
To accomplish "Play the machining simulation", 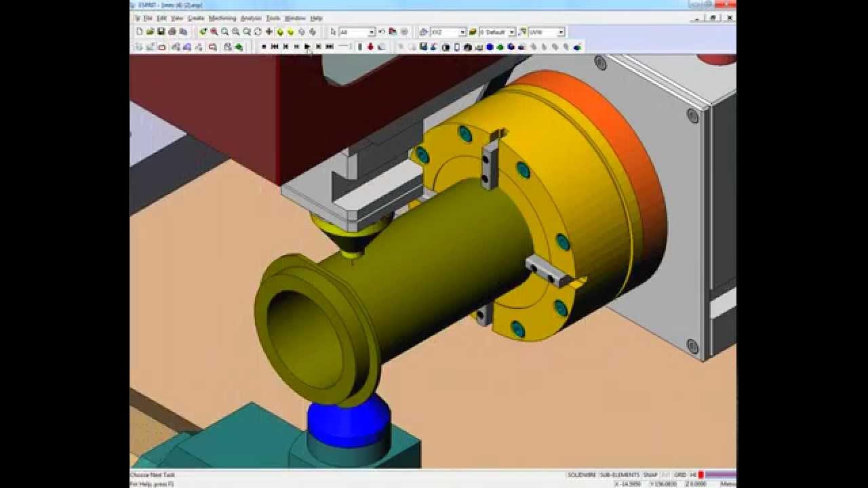I will pyautogui.click(x=307, y=47).
